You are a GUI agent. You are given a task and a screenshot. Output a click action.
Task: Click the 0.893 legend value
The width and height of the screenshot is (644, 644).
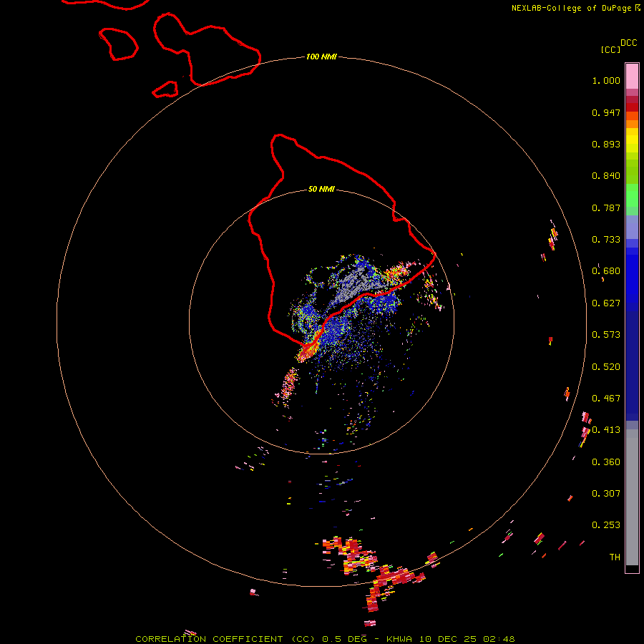click(606, 144)
